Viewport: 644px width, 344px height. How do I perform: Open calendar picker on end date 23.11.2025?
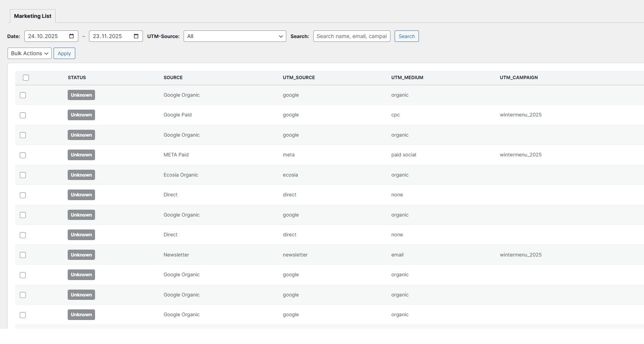coord(136,36)
